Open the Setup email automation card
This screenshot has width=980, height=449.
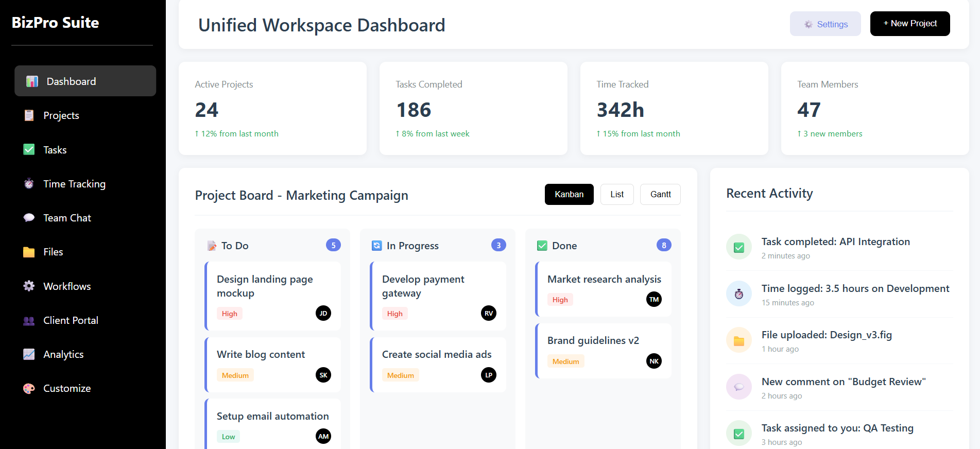point(273,424)
